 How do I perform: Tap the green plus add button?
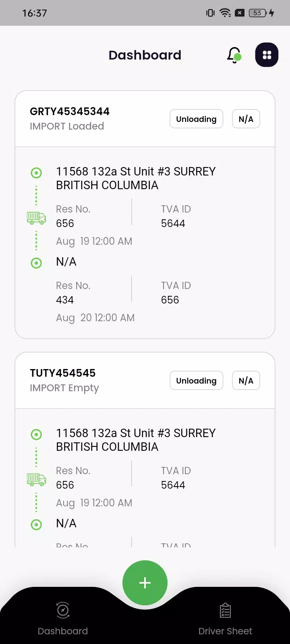click(x=145, y=582)
